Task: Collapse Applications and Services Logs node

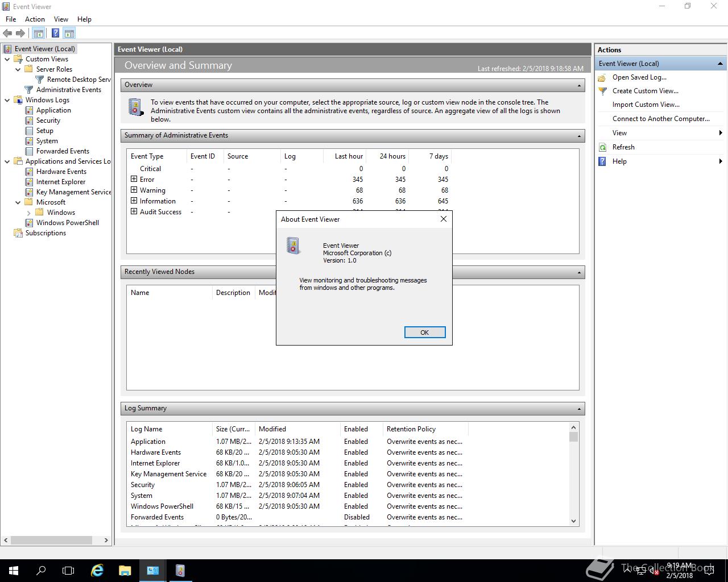Action: pos(7,161)
